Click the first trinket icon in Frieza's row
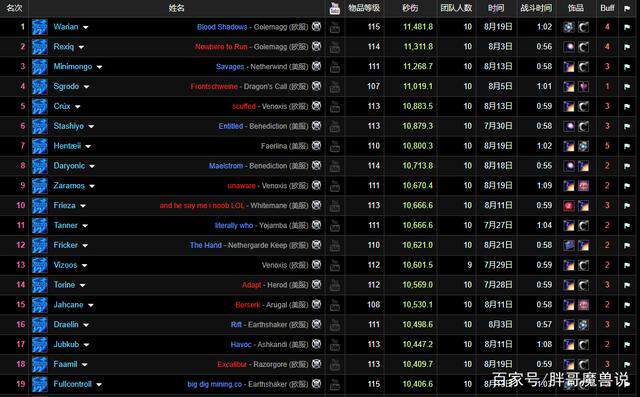The height and width of the screenshot is (397, 640). pyautogui.click(x=569, y=206)
